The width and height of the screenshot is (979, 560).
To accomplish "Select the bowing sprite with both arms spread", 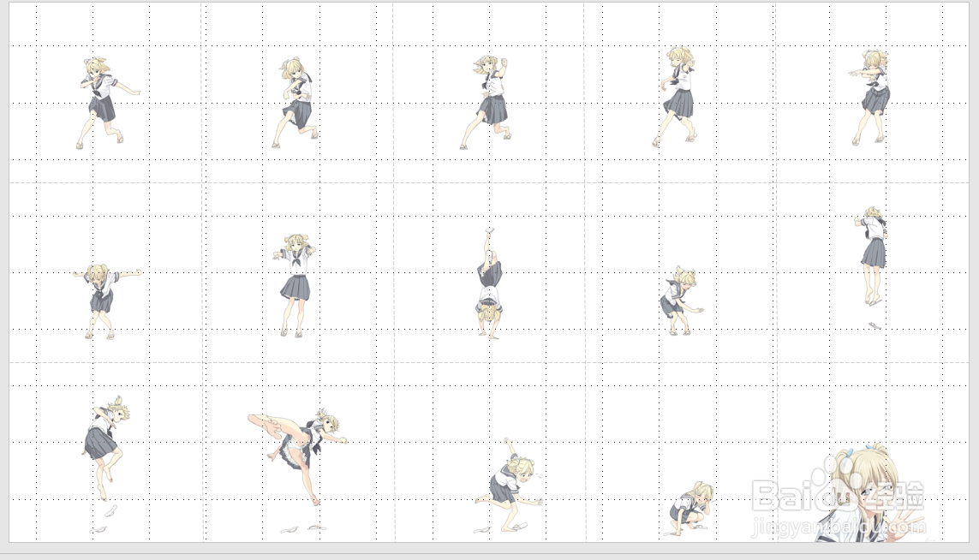I will pyautogui.click(x=107, y=301).
